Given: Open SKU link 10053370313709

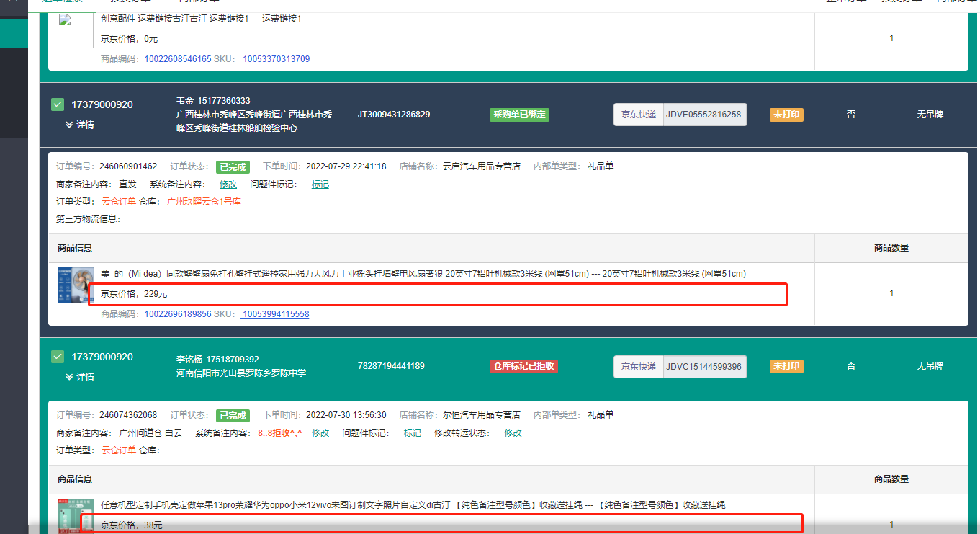Looking at the screenshot, I should click(x=275, y=59).
